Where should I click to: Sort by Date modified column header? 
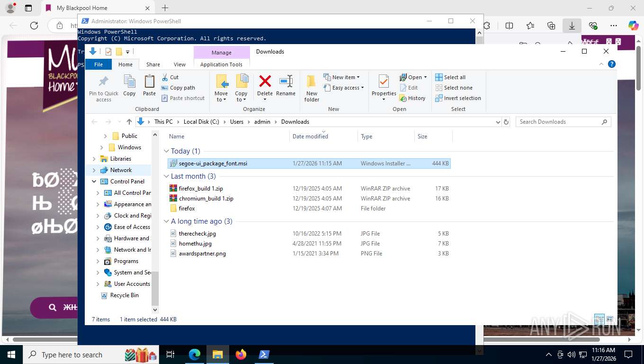pos(323,136)
